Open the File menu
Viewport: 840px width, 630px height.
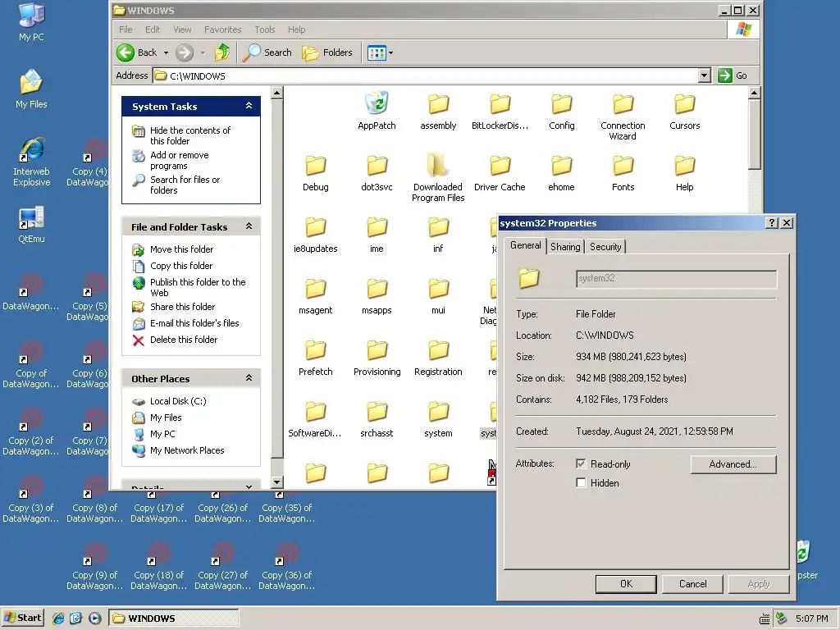tap(126, 30)
